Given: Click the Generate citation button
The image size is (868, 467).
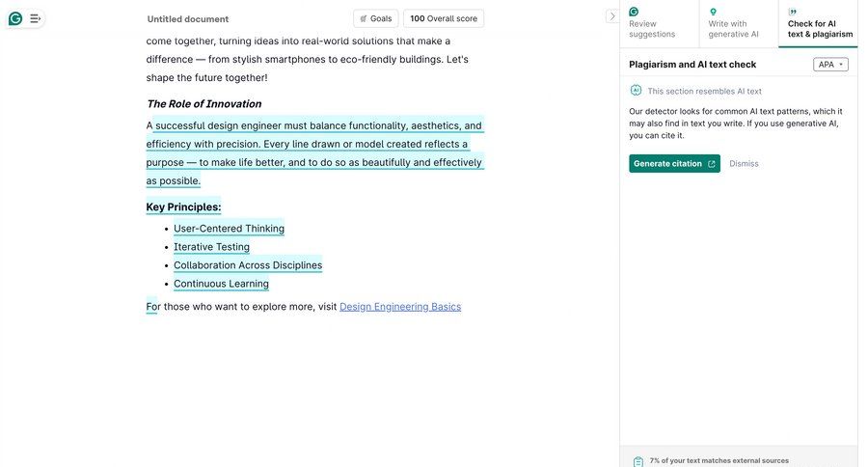Looking at the screenshot, I should (674, 163).
